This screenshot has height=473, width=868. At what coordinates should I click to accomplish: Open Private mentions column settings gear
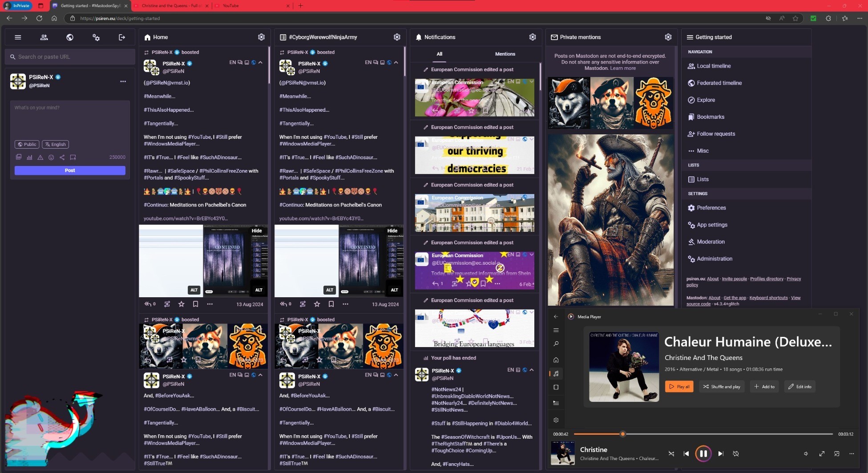click(x=668, y=37)
